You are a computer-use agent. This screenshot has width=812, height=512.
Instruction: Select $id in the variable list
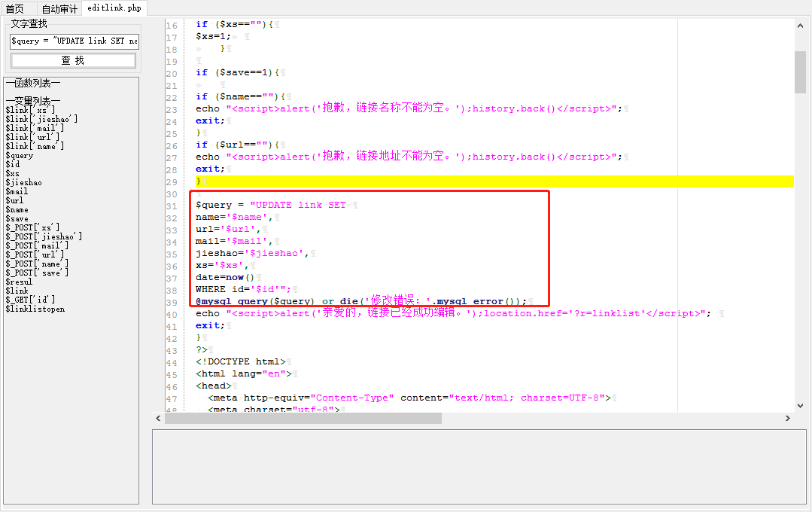[13, 164]
